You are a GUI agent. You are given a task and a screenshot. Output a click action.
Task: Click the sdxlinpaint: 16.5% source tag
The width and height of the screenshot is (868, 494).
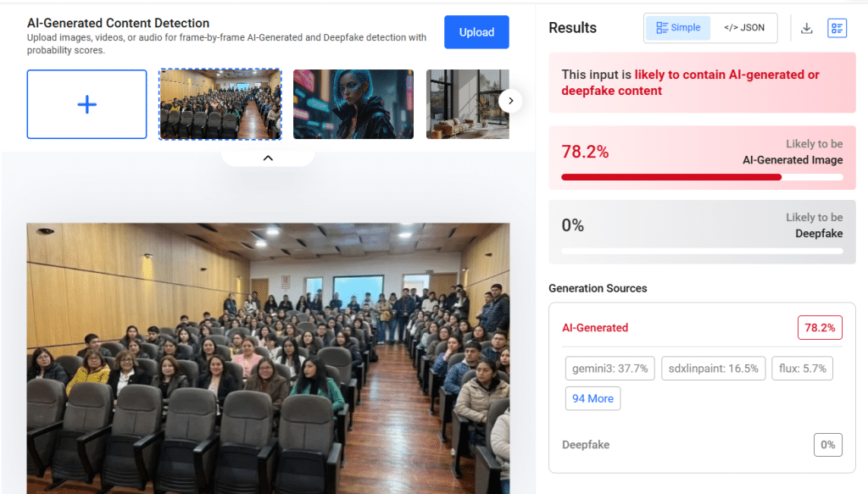pos(714,369)
